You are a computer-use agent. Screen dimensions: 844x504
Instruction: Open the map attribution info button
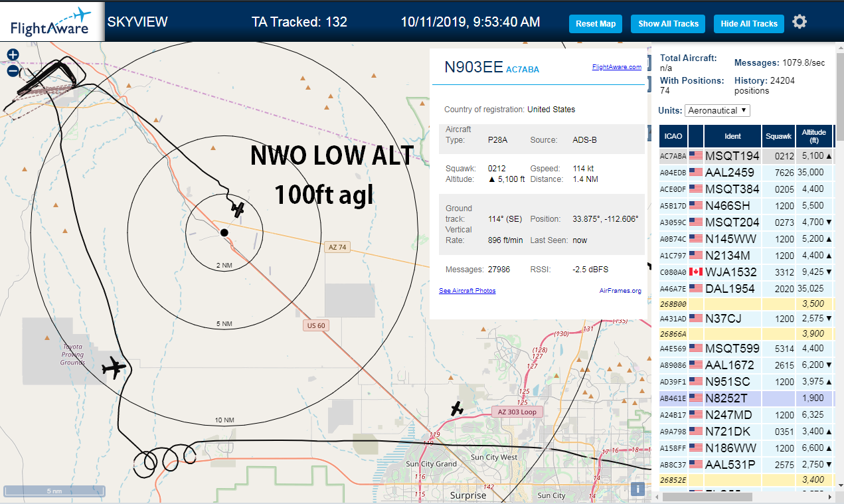637,489
